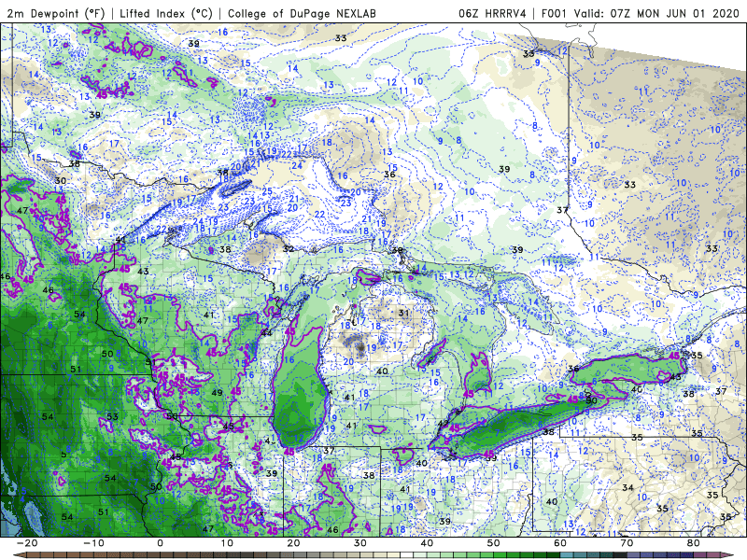Viewport: 747px width, 560px height.
Task: Click the 'F001' forecast hour label
Action: [x=555, y=13]
